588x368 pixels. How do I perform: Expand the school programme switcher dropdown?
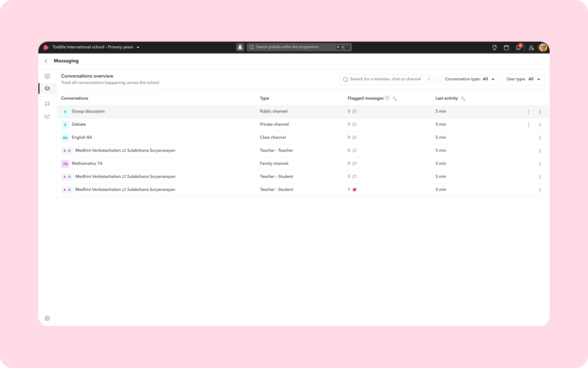pos(138,47)
